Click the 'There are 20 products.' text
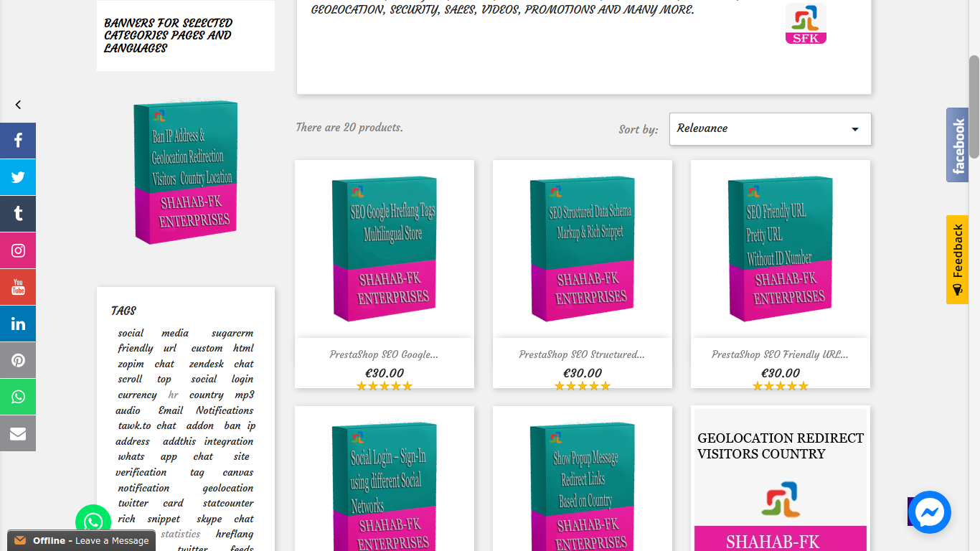Screen dimensions: 980x551 coord(349,127)
